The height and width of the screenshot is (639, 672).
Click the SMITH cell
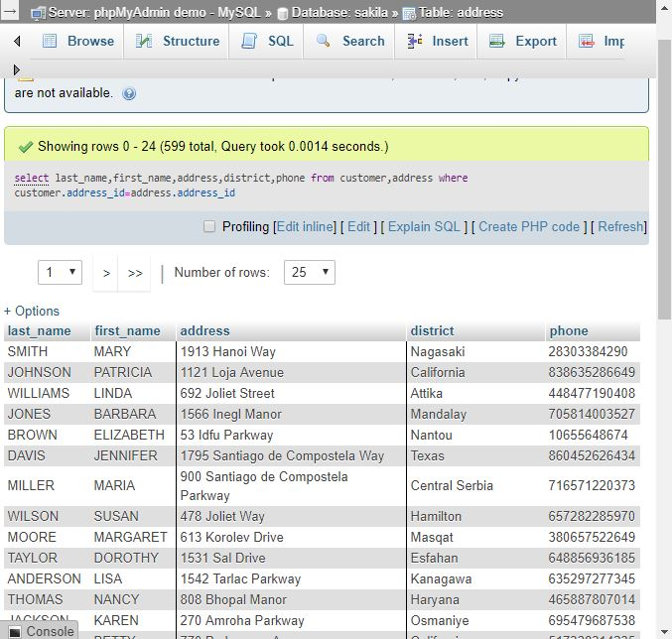click(47, 351)
